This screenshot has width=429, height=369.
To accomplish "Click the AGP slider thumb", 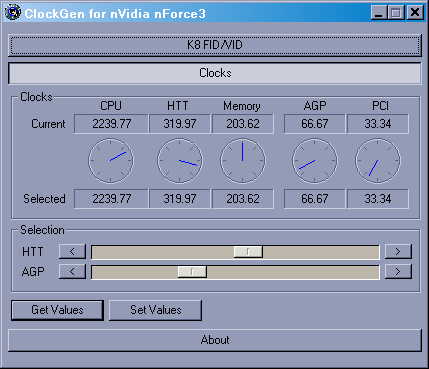I will tap(192, 272).
